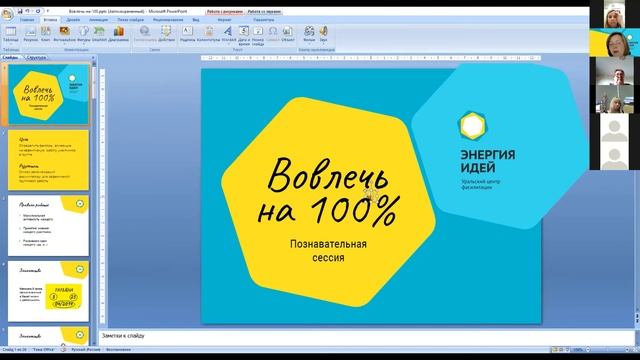Switch to the Главная ribbon tab
640x360 pixels.
pyautogui.click(x=27, y=20)
